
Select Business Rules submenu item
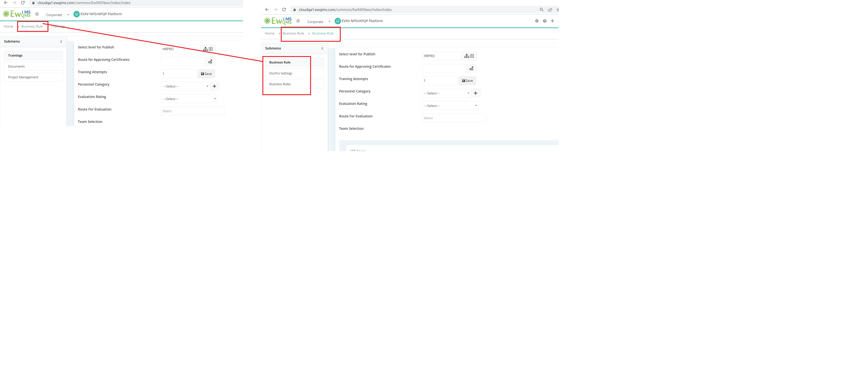click(x=295, y=84)
